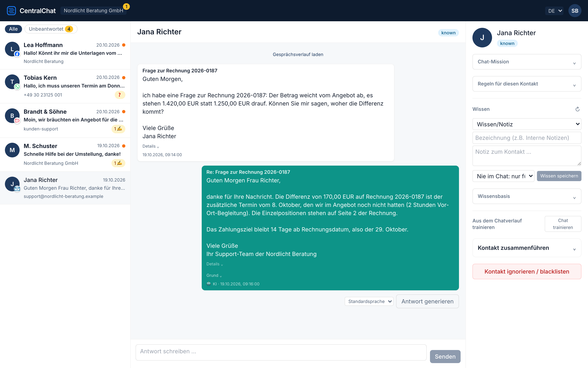
Task: Click the known tag in chat header
Action: point(448,33)
